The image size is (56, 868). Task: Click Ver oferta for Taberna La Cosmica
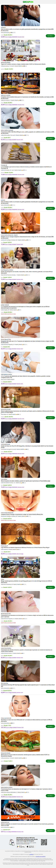50,104
